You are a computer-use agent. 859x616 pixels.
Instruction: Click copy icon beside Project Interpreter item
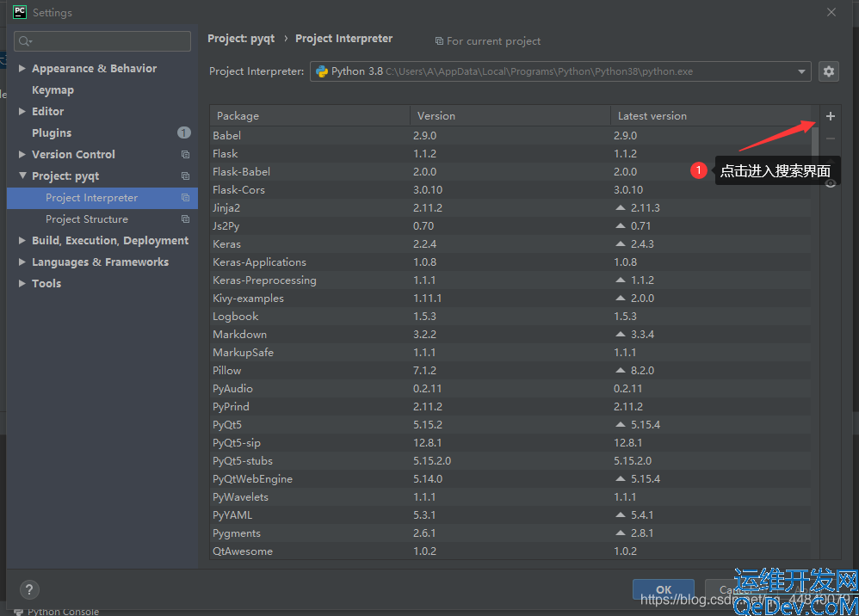[185, 197]
